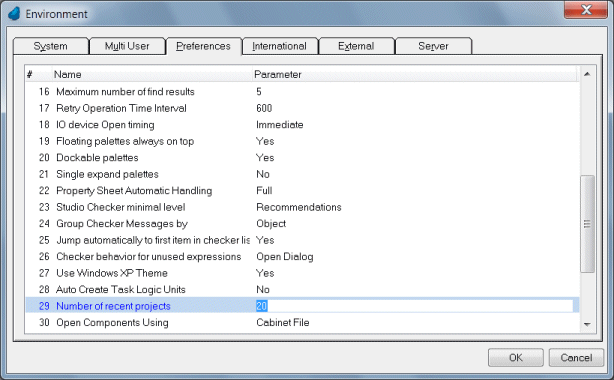Click the scrollbar down arrow
This screenshot has height=380, width=614.
[587, 324]
